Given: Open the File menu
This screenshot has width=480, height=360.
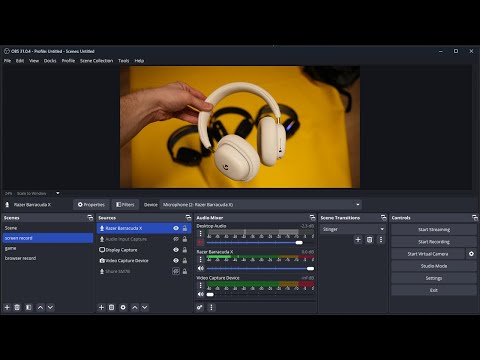Looking at the screenshot, I should (7, 61).
